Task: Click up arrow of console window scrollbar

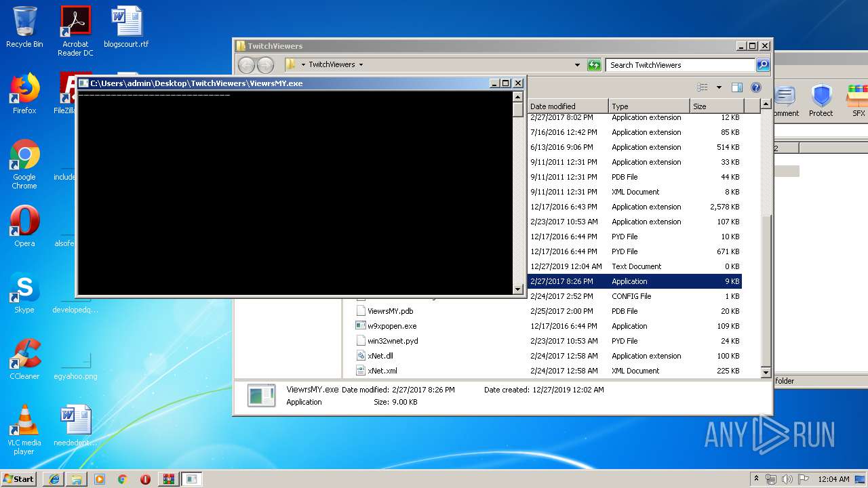Action: (x=518, y=96)
